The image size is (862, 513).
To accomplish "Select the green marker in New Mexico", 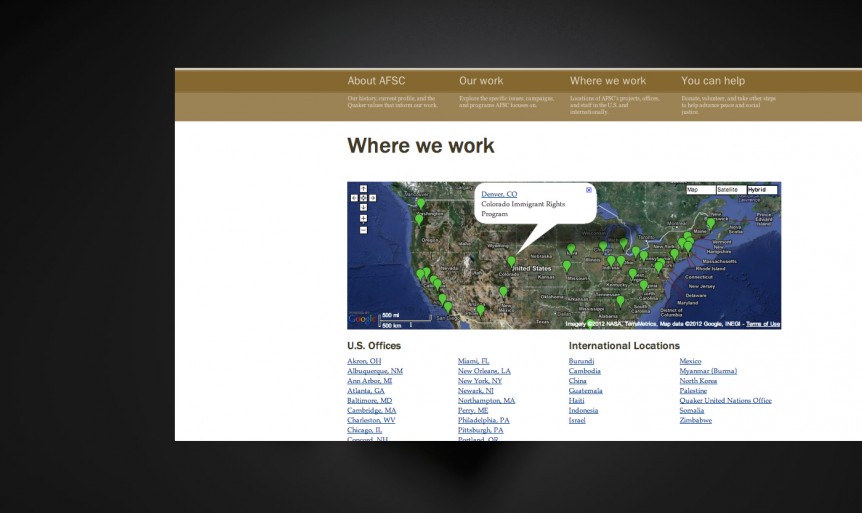I will pyautogui.click(x=504, y=292).
